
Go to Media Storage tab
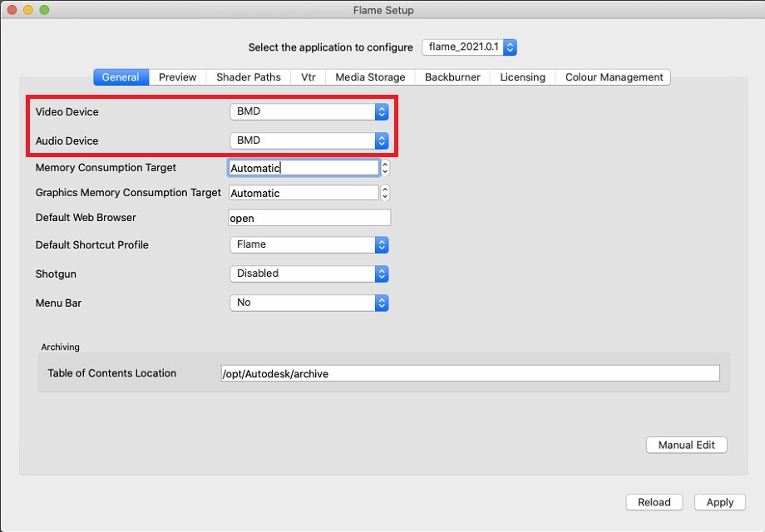[370, 77]
